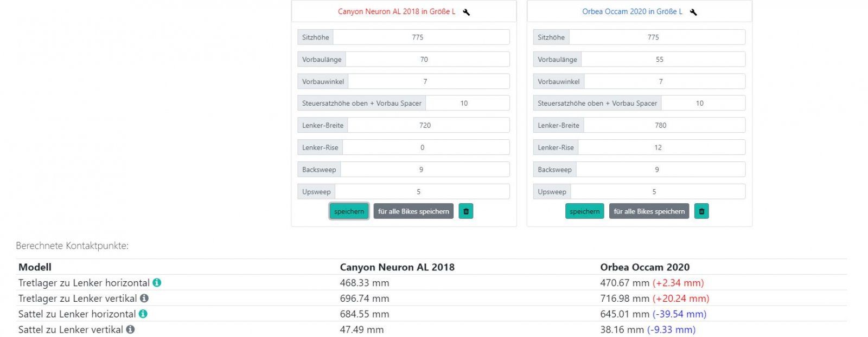Edit Canyon Vorbaulänge field showing 70
Screen dimensions: 868x337
[427, 60]
